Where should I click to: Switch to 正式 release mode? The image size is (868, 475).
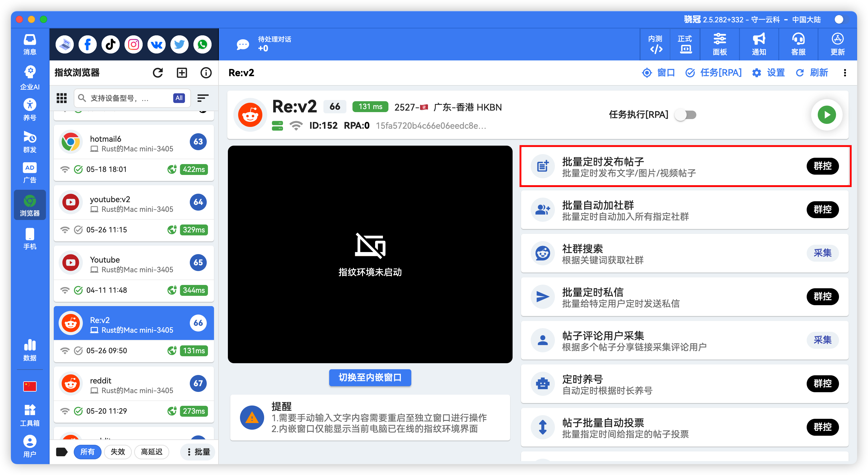(685, 44)
